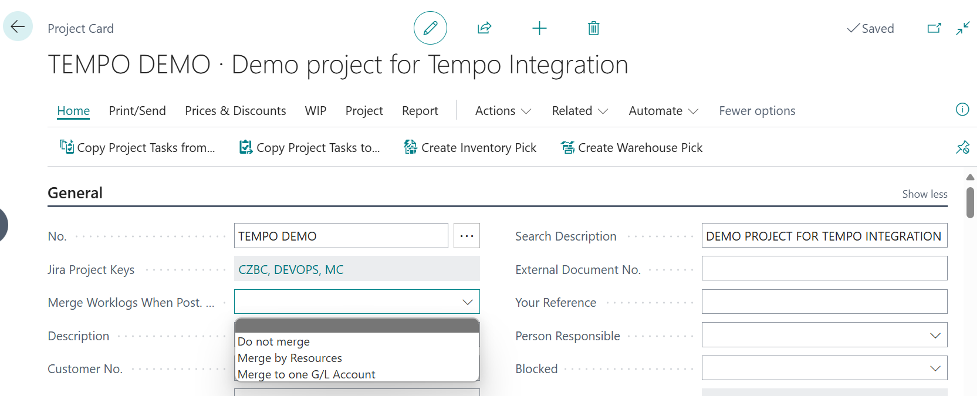Switch to the Prices & Discounts tab
980x396 pixels.
[x=235, y=111]
